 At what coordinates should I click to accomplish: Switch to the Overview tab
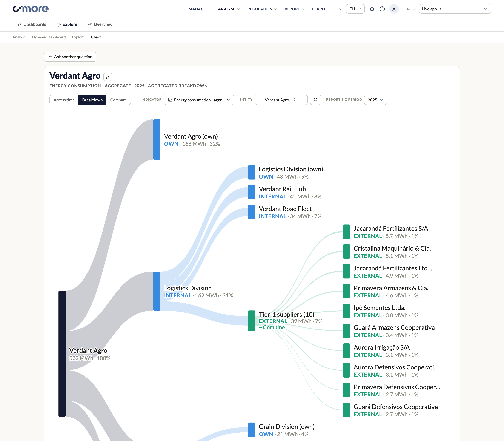point(100,24)
